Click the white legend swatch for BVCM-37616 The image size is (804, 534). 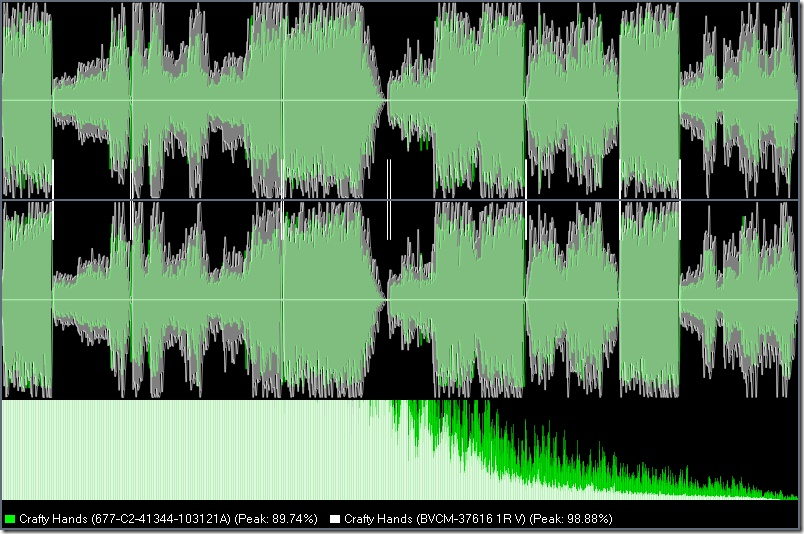335,519
